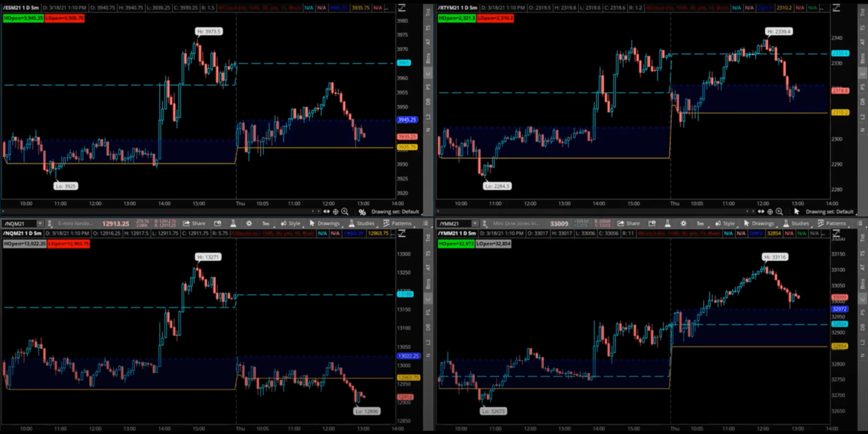Click the flask icon on /NQM21 toolbar
Screen dimensions: 868x434
(x=233, y=224)
